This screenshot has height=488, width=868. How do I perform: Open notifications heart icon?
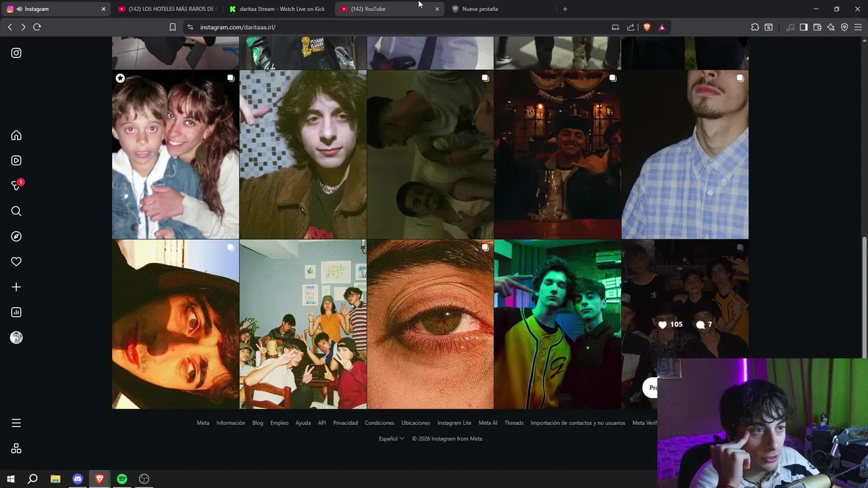pos(16,262)
